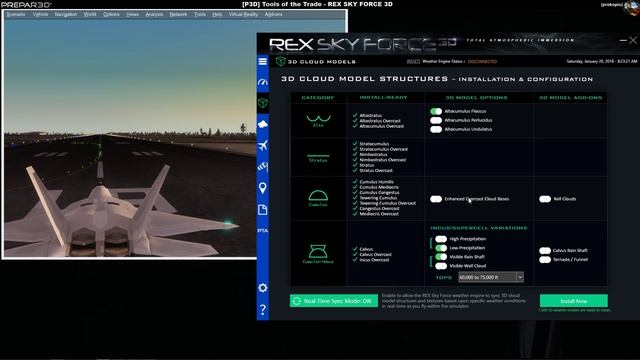Open Views menu in Prepar3D
The height and width of the screenshot is (360, 640).
(x=132, y=14)
